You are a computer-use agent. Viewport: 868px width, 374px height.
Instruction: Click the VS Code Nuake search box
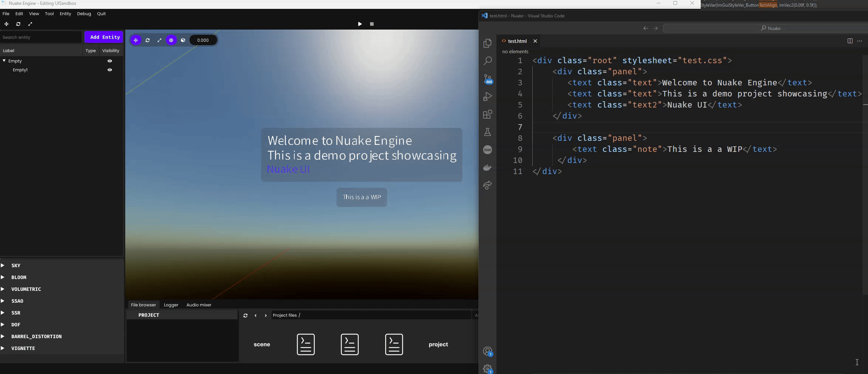tap(765, 28)
